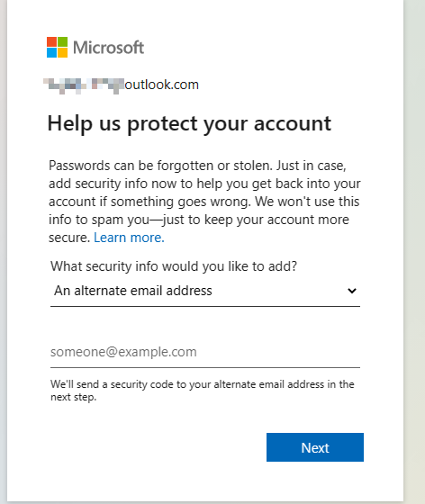Image resolution: width=425 pixels, height=504 pixels.
Task: Click the yellow square of Microsoft logo
Action: (x=63, y=53)
